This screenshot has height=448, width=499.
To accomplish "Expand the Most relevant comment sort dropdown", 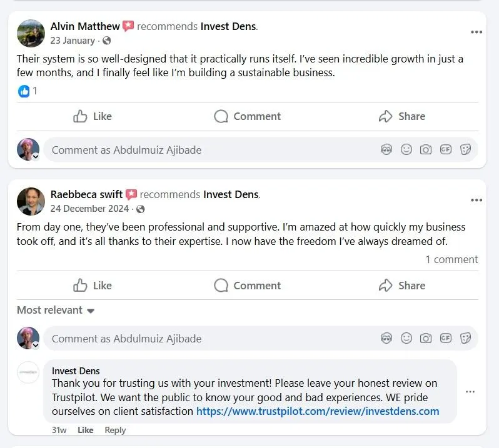I will 56,311.
